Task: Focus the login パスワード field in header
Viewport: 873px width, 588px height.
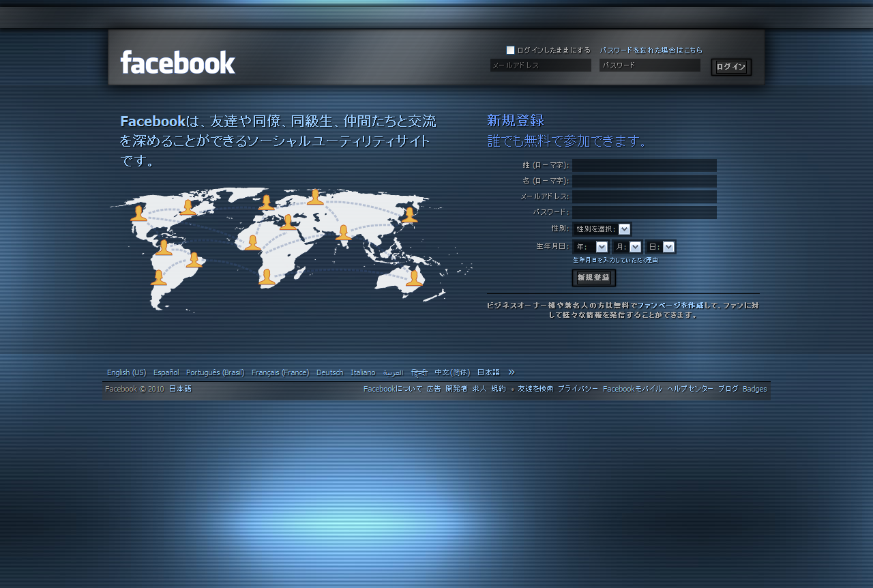Action: (650, 65)
